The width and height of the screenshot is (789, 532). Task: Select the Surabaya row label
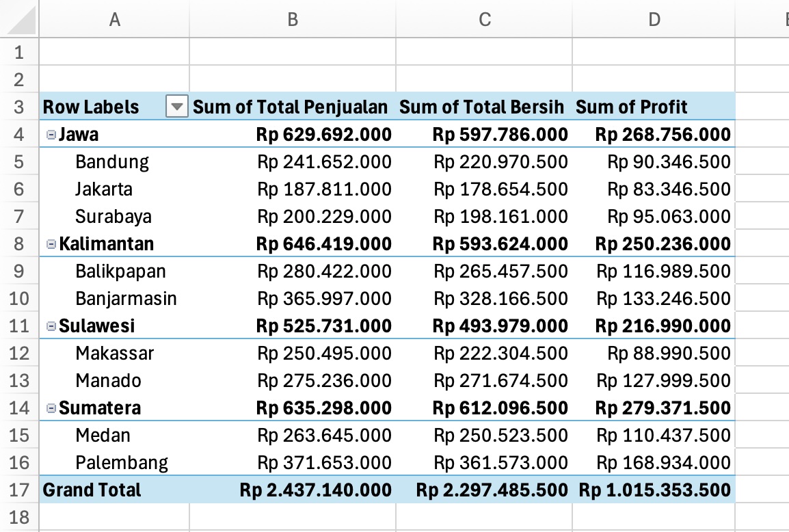(113, 217)
